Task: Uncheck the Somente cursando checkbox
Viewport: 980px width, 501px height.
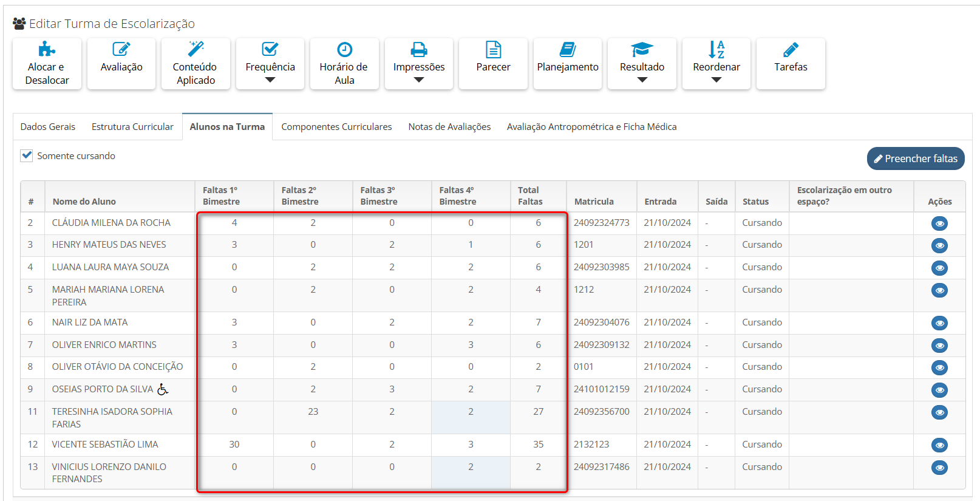Action: point(27,155)
